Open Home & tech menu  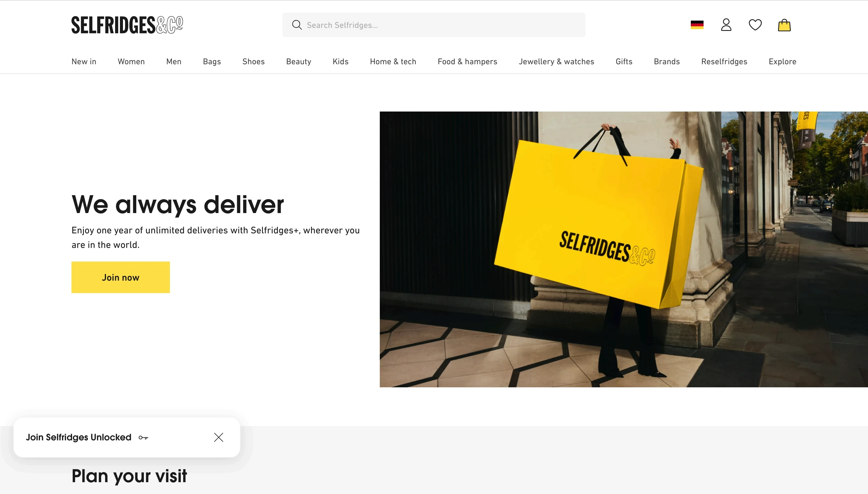click(393, 62)
